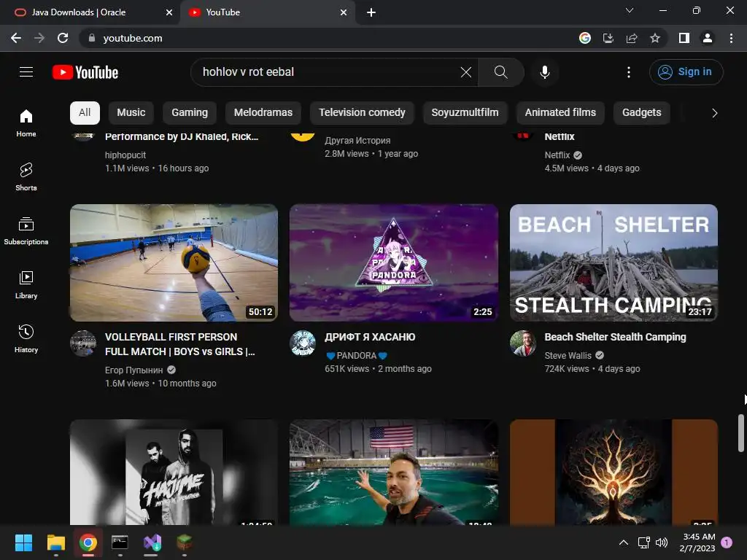Select the Music filter chip
Image resolution: width=747 pixels, height=560 pixels.
131,113
